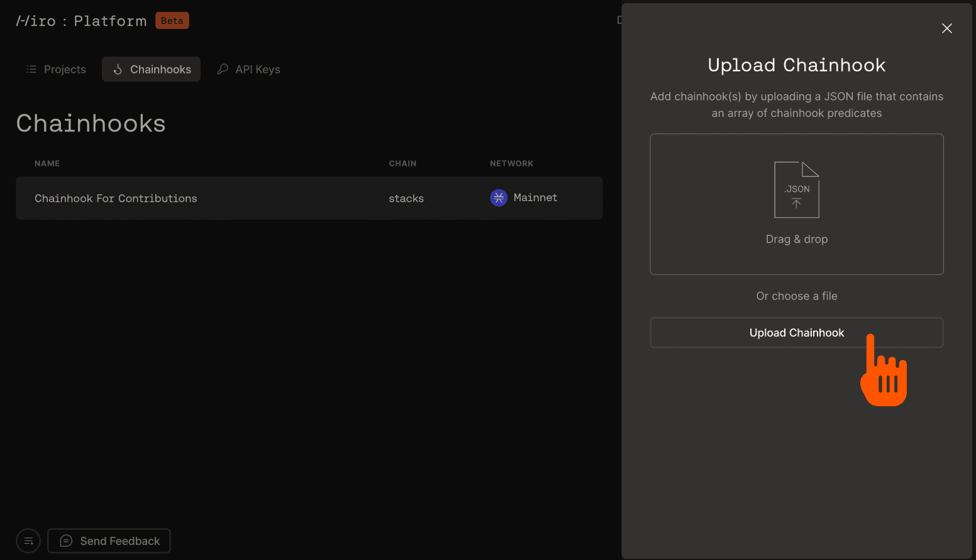Click the Send Feedback button
The height and width of the screenshot is (560, 976).
click(109, 541)
